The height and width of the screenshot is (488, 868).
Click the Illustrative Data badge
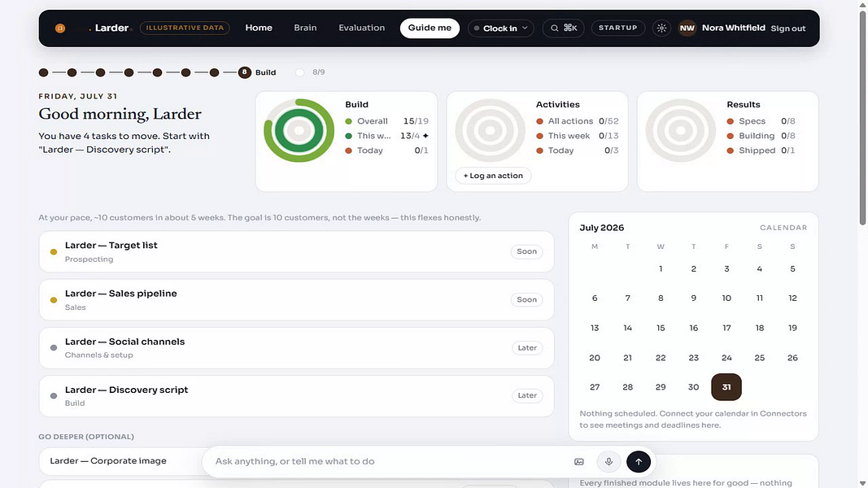[185, 28]
